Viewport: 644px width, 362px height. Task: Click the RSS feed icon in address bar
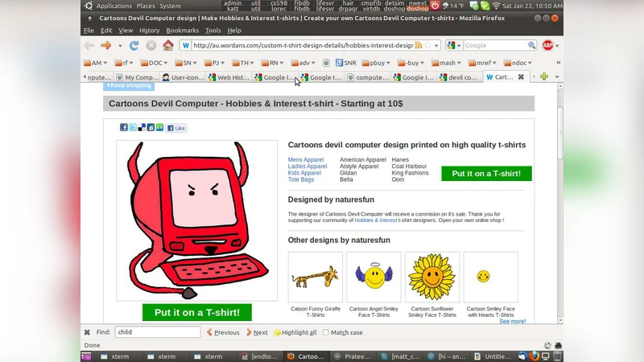[418, 46]
